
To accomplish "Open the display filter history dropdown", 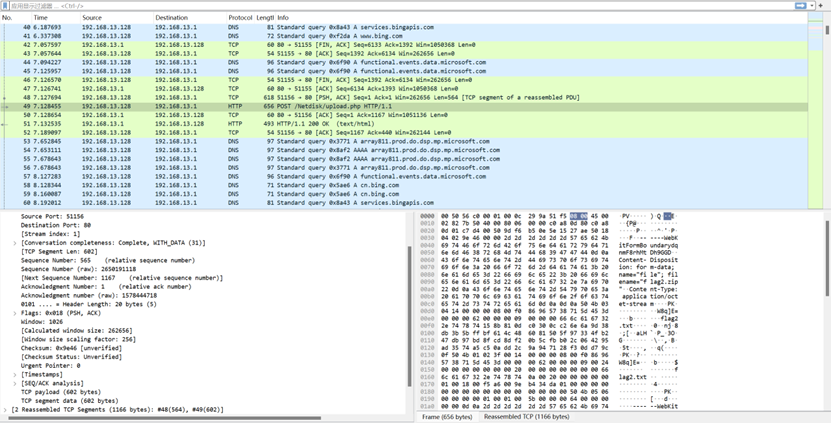I will (x=811, y=5).
